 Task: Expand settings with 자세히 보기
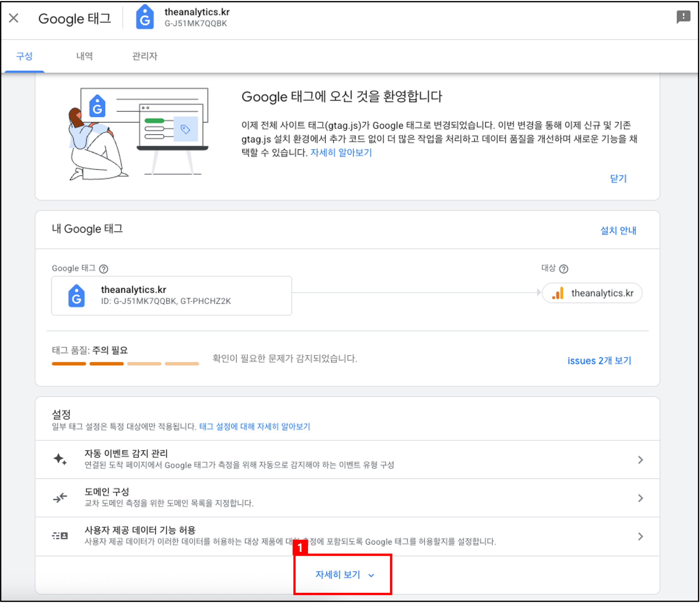pos(345,575)
